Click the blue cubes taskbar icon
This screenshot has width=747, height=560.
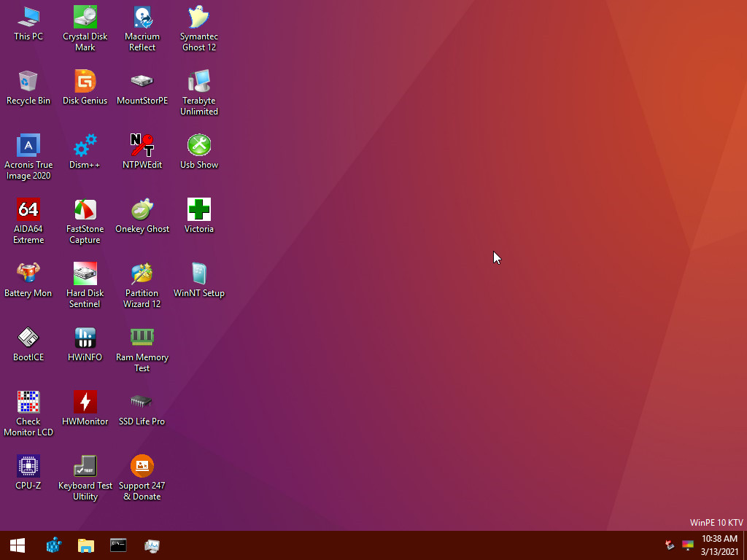[54, 545]
